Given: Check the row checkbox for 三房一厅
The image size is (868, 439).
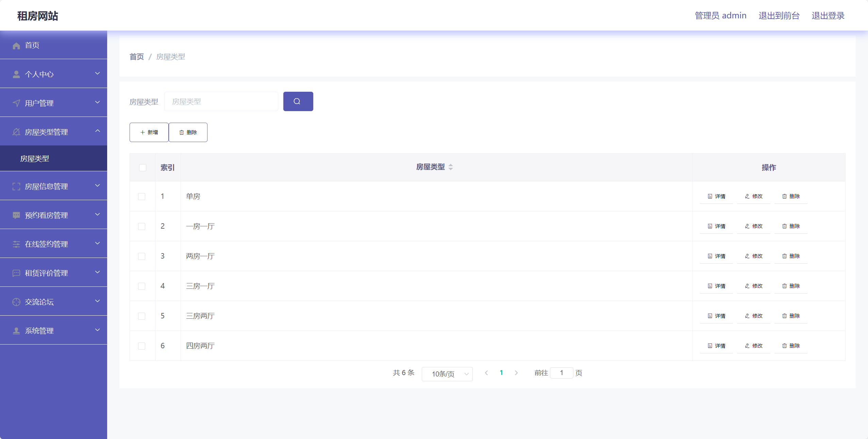Looking at the screenshot, I should point(142,286).
